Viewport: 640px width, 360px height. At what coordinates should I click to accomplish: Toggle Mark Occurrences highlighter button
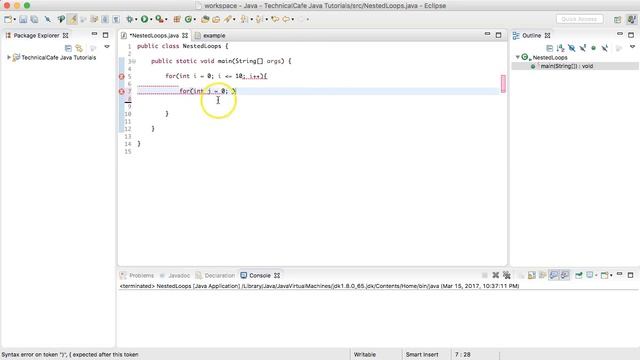(x=72, y=19)
